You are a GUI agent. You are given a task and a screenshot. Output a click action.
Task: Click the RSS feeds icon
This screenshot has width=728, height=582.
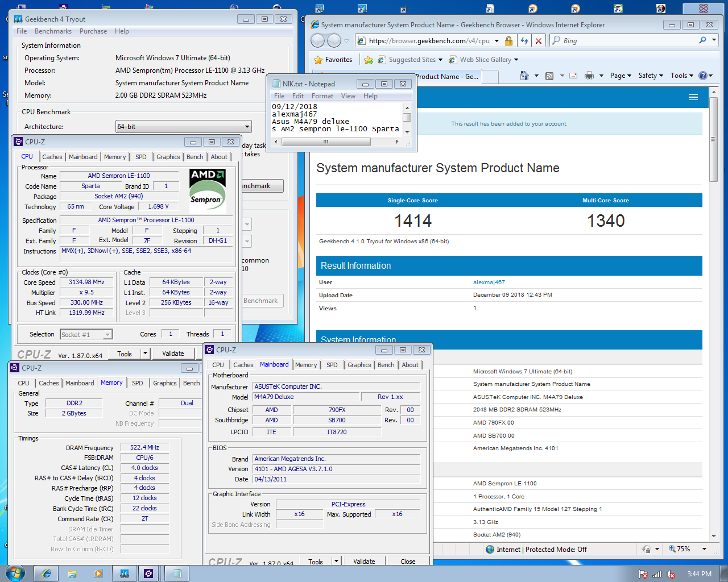(549, 76)
